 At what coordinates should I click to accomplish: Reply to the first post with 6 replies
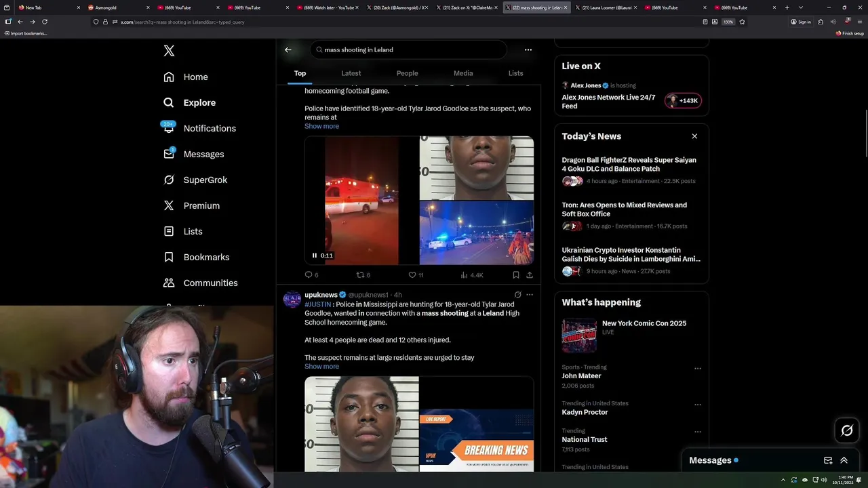(x=311, y=275)
